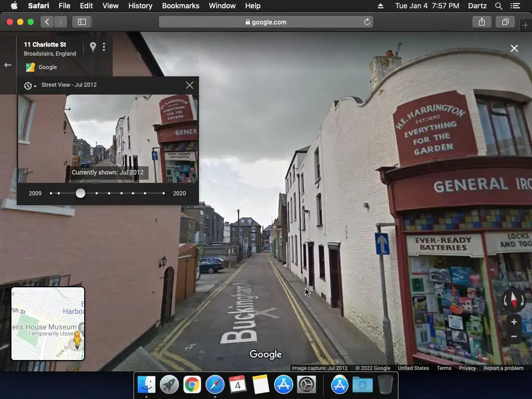This screenshot has height=399, width=532.
Task: Go forward with Safari's forward arrow
Action: pos(60,22)
